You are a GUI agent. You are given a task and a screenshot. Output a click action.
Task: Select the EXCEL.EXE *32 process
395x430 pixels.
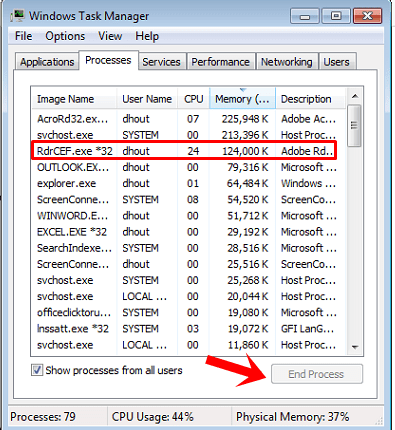click(188, 232)
